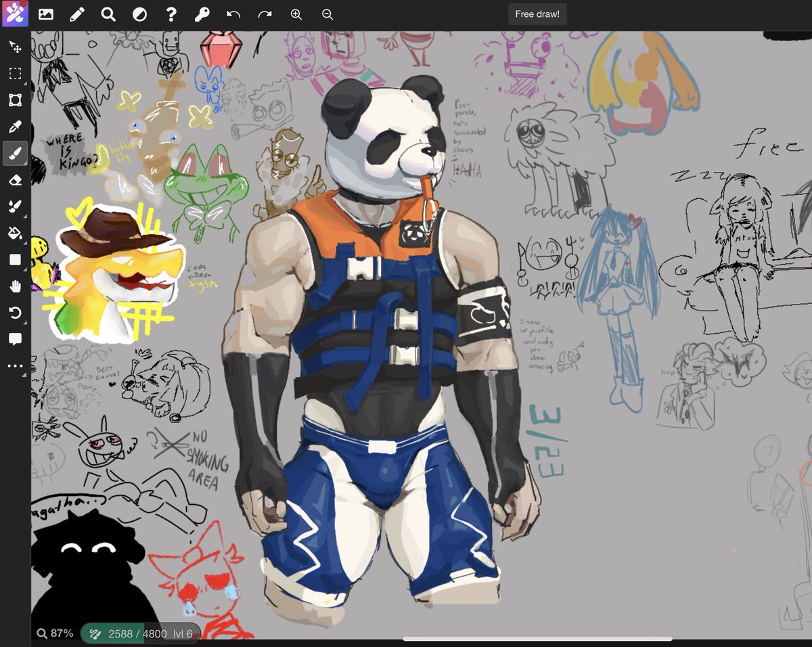Zoom out of the canvas
This screenshot has width=812, height=647.
point(328,14)
